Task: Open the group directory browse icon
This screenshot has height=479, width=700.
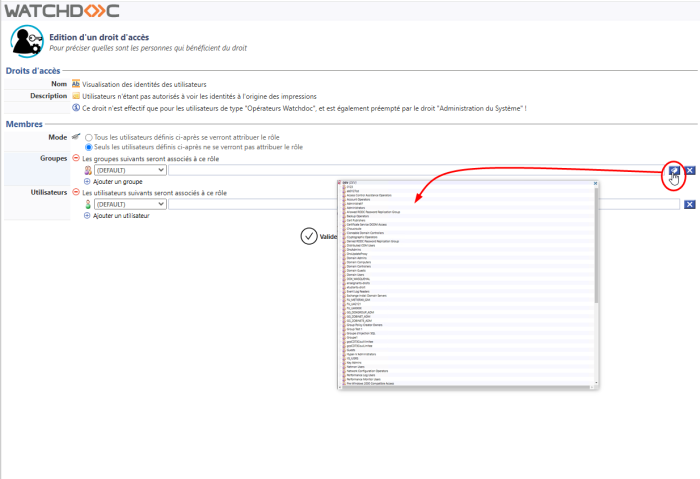Action: pyautogui.click(x=674, y=171)
